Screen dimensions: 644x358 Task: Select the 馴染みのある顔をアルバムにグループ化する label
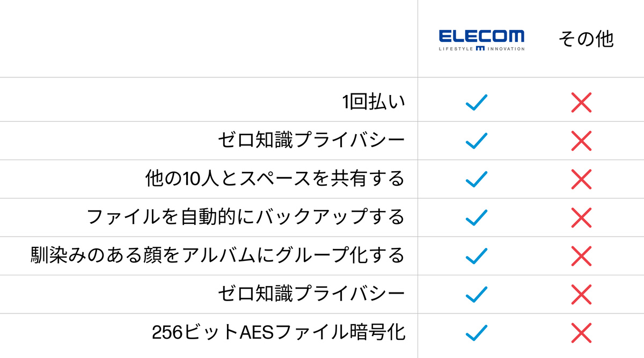[217, 255]
